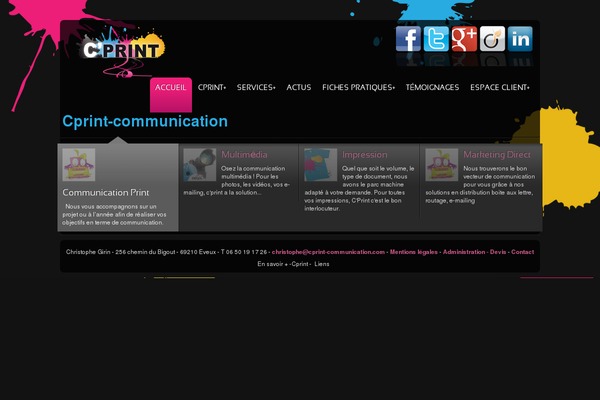Open Mentions légales footer link
600x400 pixels.
click(x=414, y=252)
